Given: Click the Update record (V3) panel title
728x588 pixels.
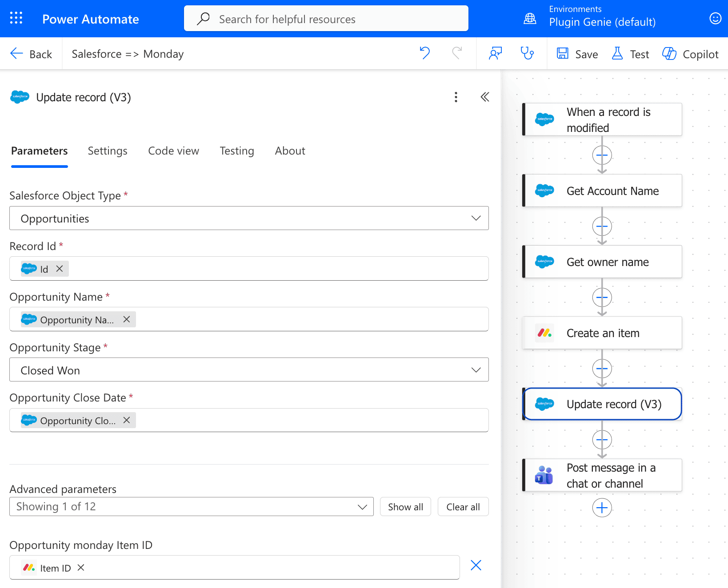Looking at the screenshot, I should 84,97.
